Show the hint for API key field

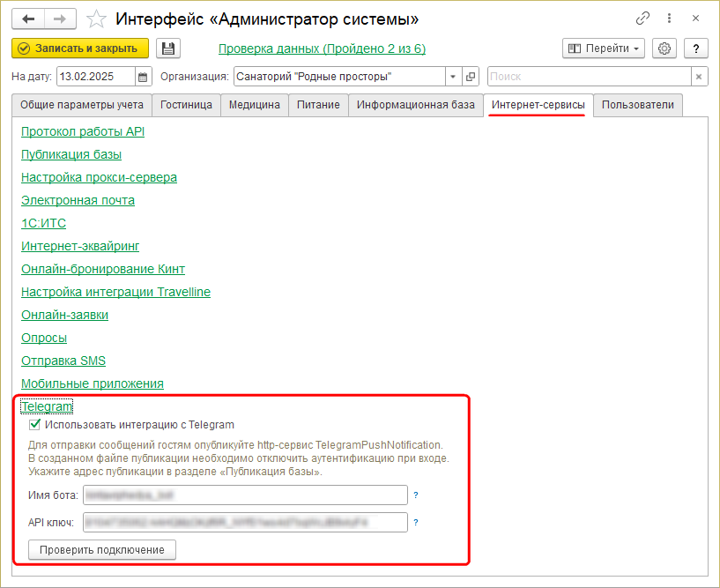point(416,522)
